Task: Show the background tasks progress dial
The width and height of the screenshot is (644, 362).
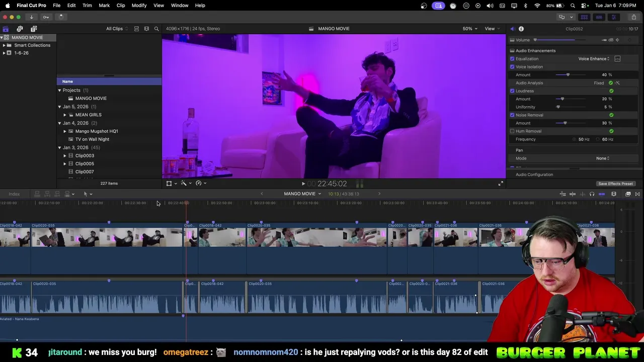Action: pyautogui.click(x=61, y=17)
